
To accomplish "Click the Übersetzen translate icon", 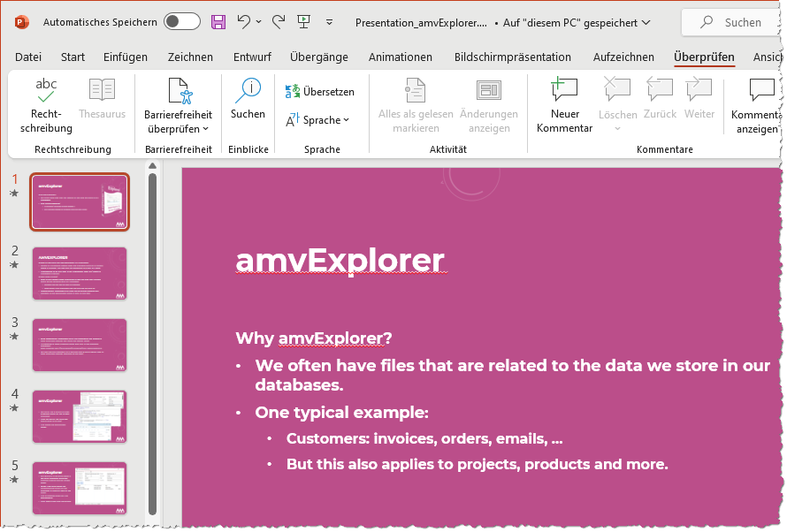I will 293,91.
